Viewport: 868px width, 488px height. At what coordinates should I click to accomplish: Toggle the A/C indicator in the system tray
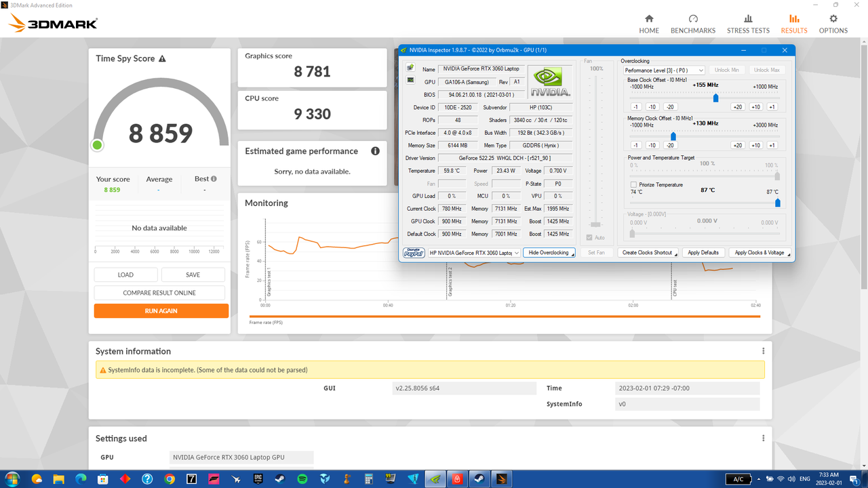click(x=738, y=479)
